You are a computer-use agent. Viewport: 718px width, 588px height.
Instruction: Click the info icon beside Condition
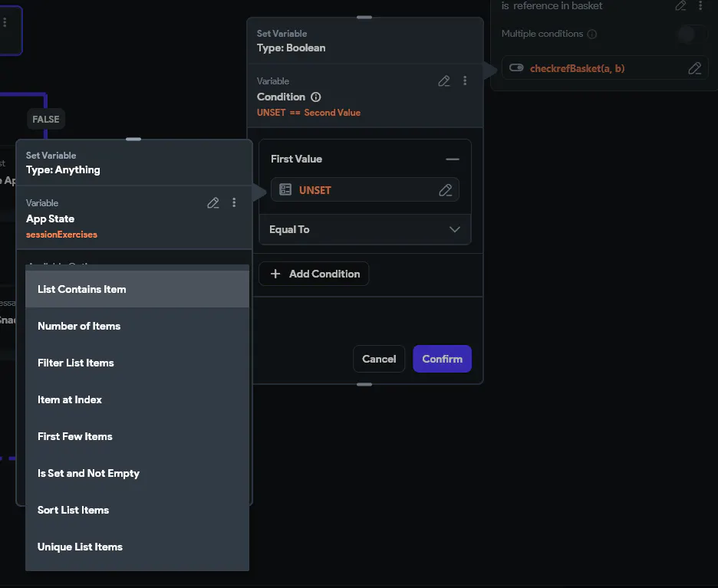point(316,97)
